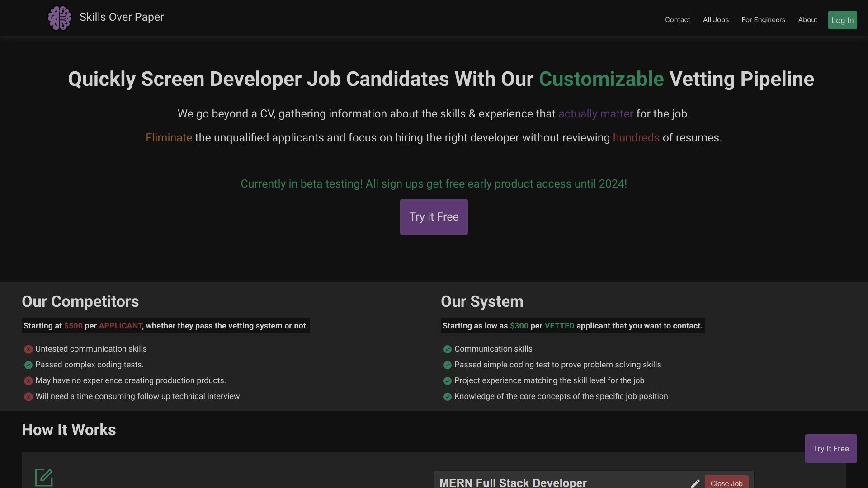This screenshot has height=488, width=868.
Task: Click the Skills Over Paper site title
Action: 122,17
